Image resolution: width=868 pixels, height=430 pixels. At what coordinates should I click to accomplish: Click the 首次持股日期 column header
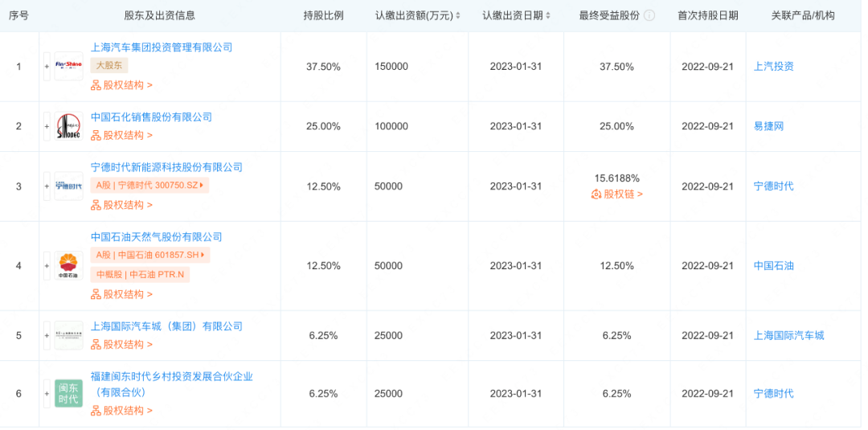pos(708,16)
